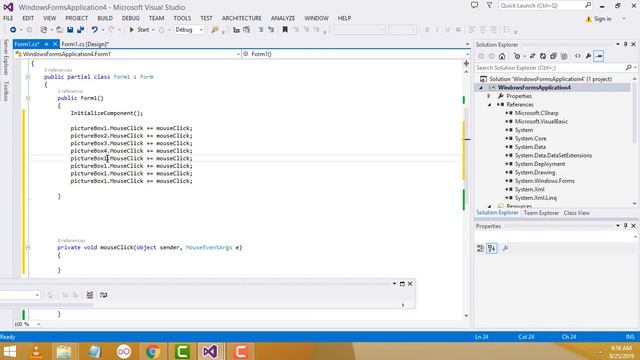Open the Start button dropdown arrow
The width and height of the screenshot is (640, 360).
click(x=153, y=30)
